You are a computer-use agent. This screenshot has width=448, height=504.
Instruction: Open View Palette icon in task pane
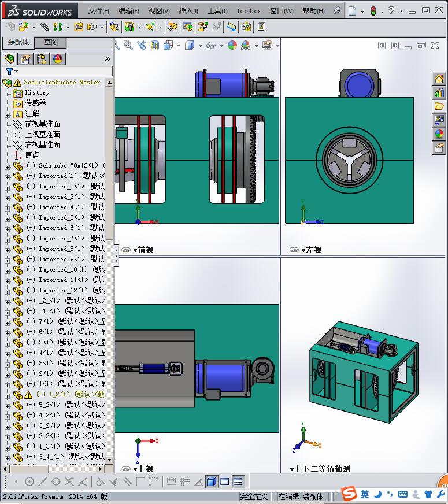tap(439, 120)
